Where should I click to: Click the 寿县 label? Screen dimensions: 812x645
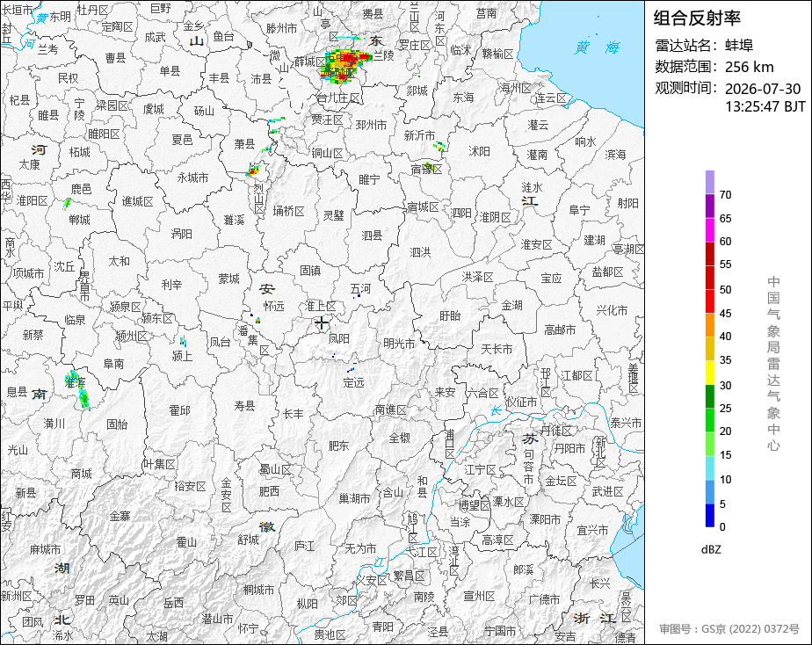pyautogui.click(x=244, y=406)
